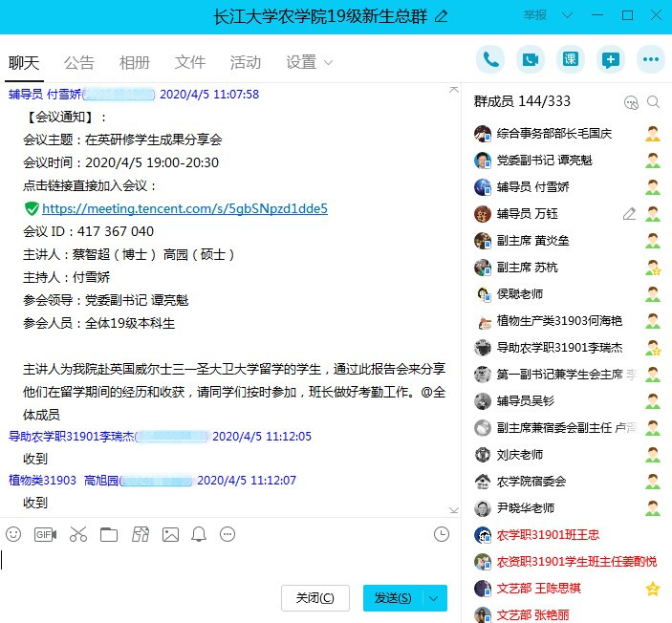
Task: Open the 课 class mode icon
Action: [571, 59]
